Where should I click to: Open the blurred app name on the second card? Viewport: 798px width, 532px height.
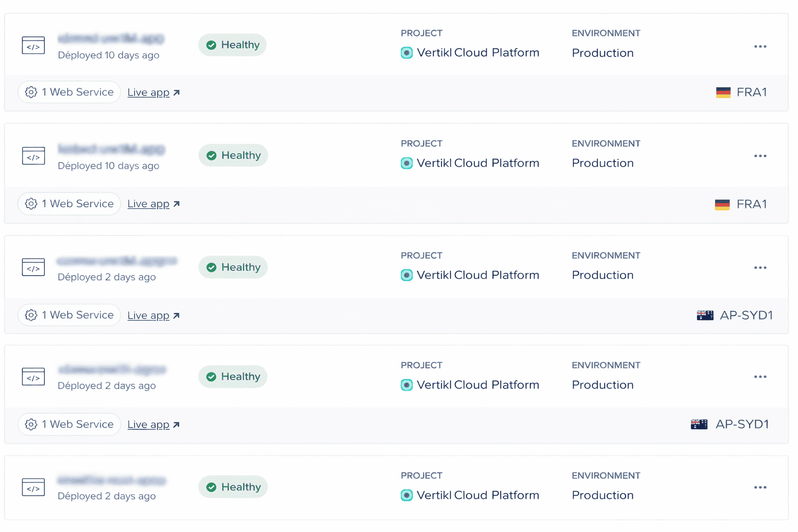111,149
